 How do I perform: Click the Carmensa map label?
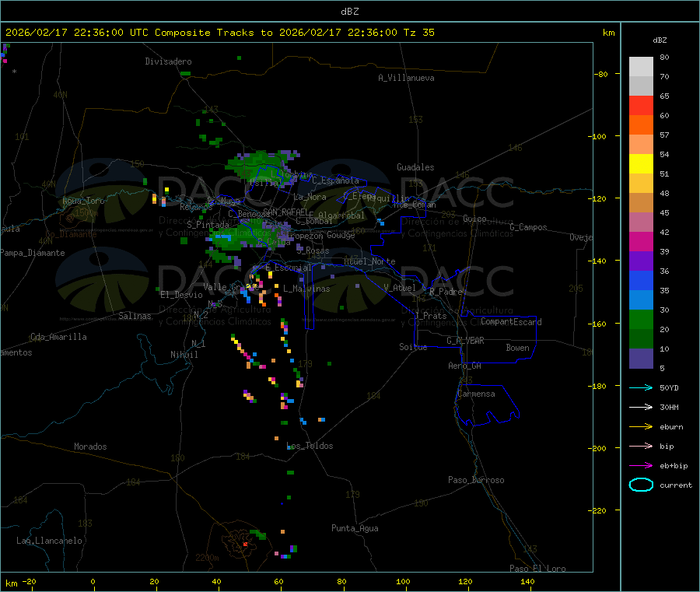point(476,394)
